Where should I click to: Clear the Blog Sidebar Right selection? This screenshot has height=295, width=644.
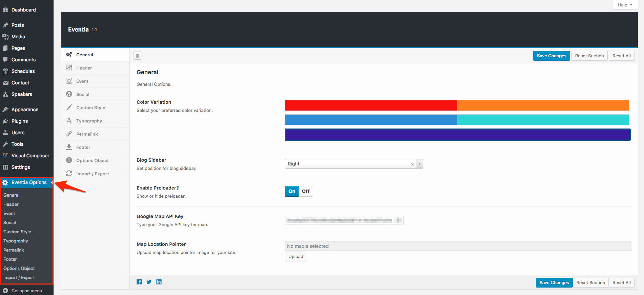[x=412, y=164]
